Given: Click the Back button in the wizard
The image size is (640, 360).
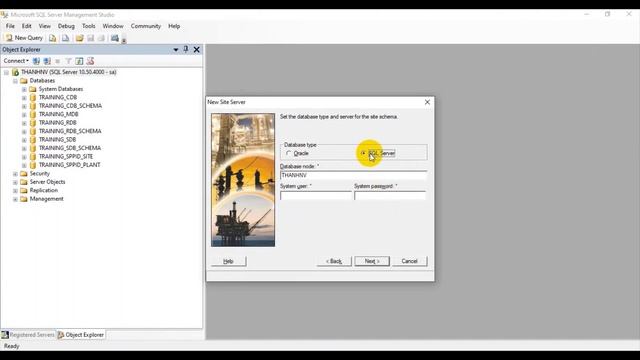Looking at the screenshot, I should point(334,261).
